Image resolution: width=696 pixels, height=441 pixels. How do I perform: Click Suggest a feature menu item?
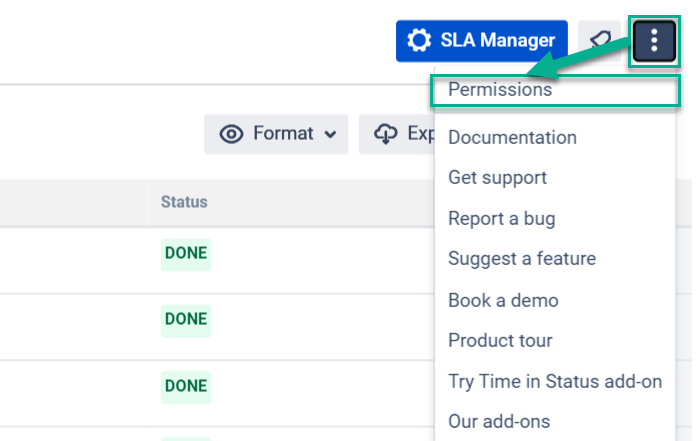pyautogui.click(x=521, y=259)
